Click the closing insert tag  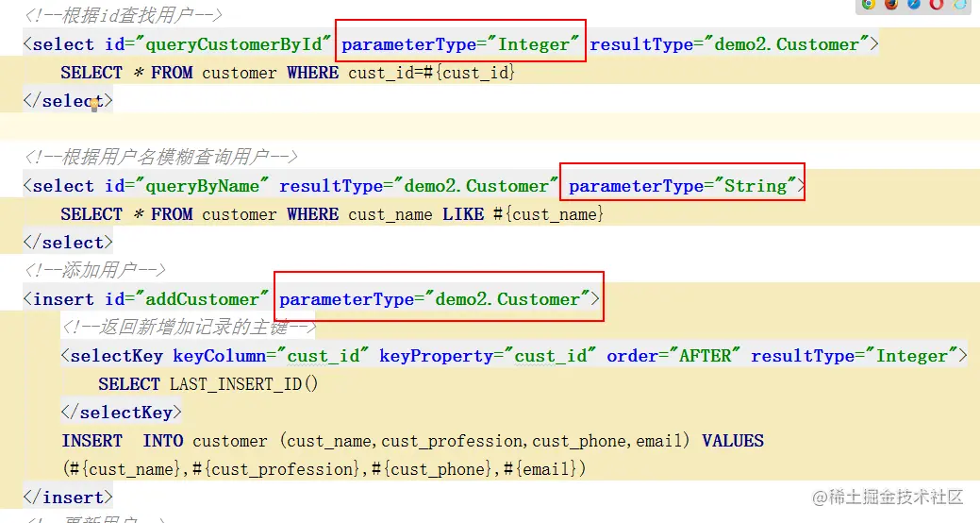click(x=68, y=498)
